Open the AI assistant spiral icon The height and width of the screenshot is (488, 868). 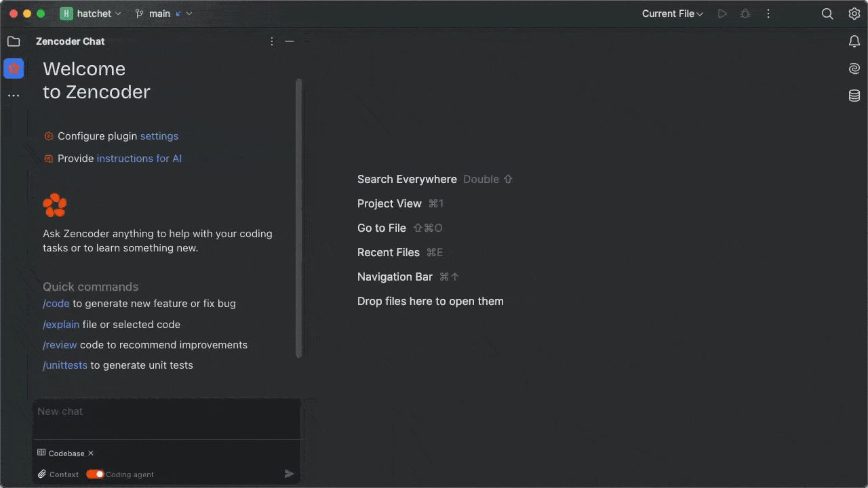point(854,68)
